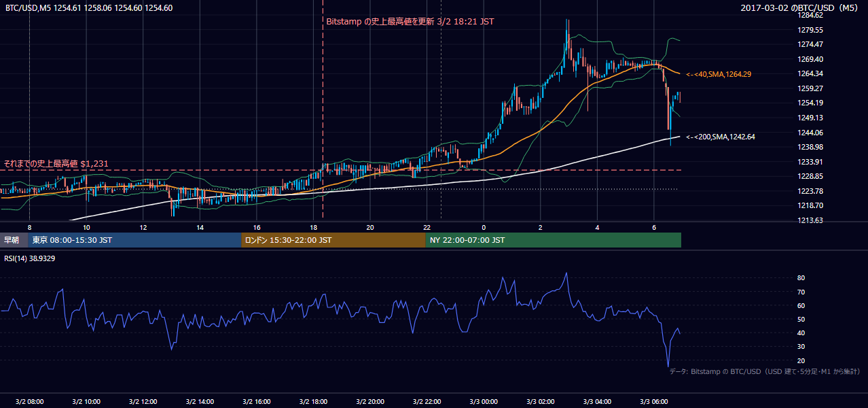Viewport: 868px width, 408px height.
Task: Click the 1238.98 price axis value
Action: click(x=811, y=147)
